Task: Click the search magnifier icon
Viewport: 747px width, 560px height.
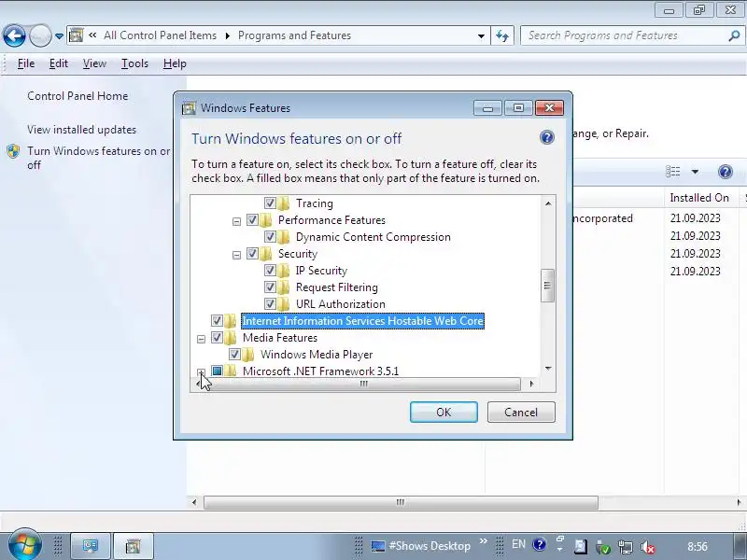Action: click(x=734, y=35)
